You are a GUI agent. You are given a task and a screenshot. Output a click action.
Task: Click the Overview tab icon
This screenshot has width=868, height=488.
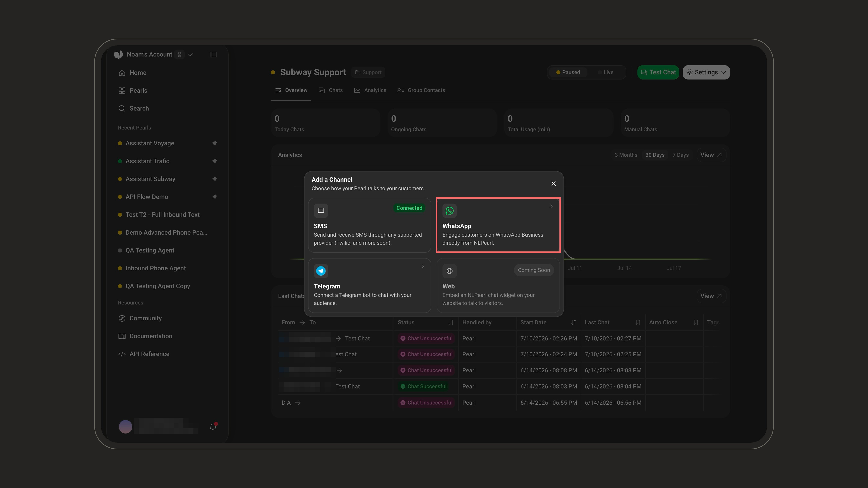pos(278,90)
